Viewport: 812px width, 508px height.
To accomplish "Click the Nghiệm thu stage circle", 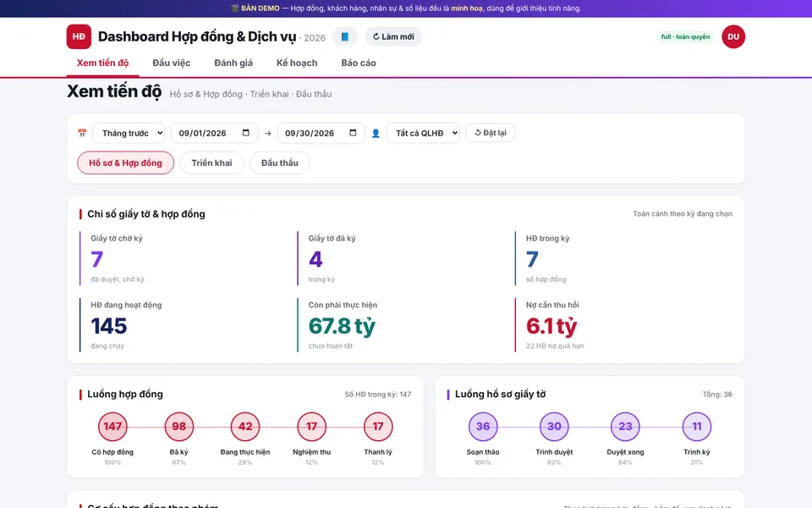I will click(311, 426).
